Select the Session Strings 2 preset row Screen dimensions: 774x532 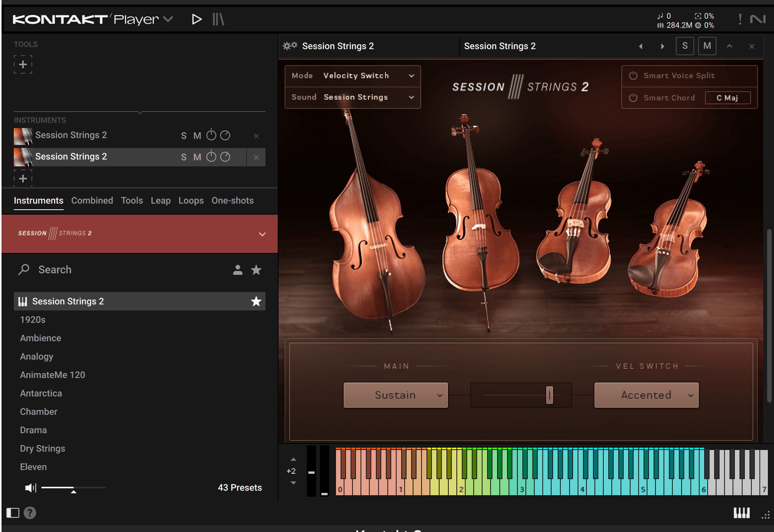coord(140,301)
